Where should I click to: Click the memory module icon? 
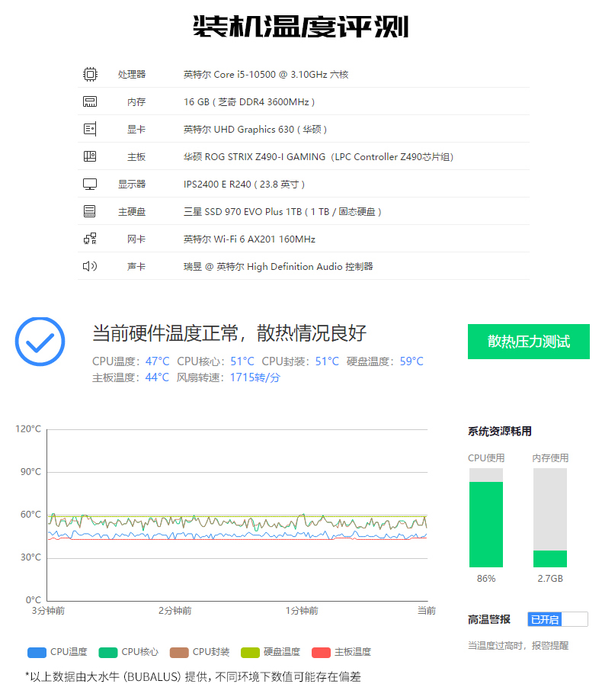tap(90, 101)
